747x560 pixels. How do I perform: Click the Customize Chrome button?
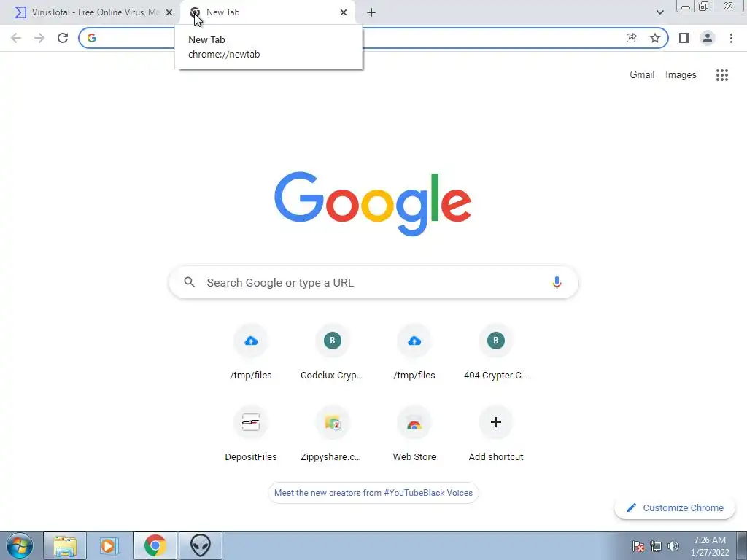click(x=675, y=507)
